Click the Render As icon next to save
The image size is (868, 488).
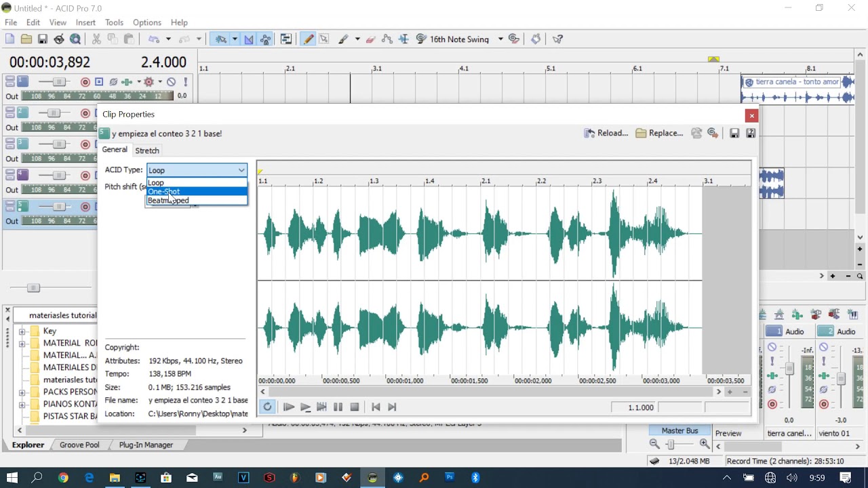[58, 39]
